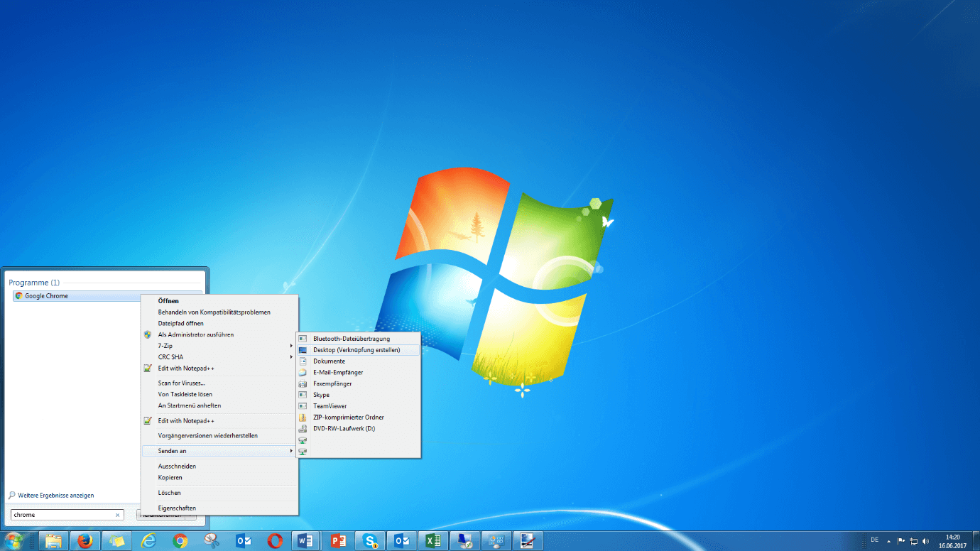Click the search box containing chrome
980x551 pixels.
pos(67,515)
